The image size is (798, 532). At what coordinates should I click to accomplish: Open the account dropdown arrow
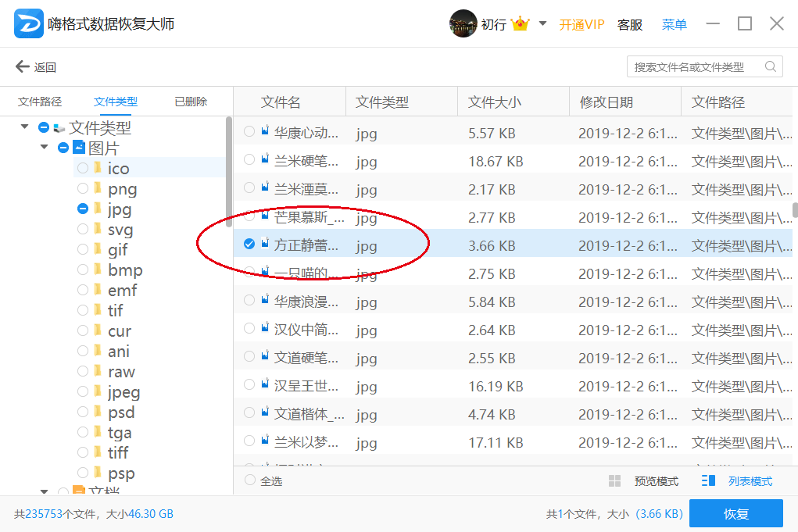[x=542, y=23]
